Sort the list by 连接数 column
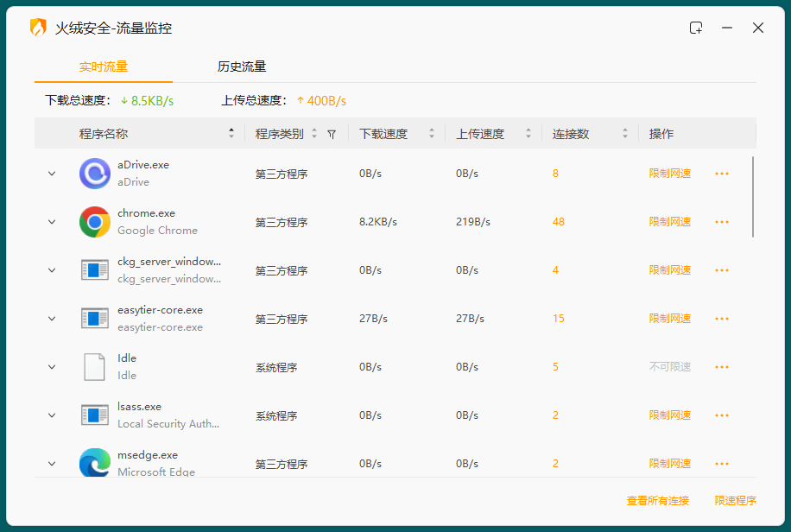The image size is (791, 532). coord(624,134)
